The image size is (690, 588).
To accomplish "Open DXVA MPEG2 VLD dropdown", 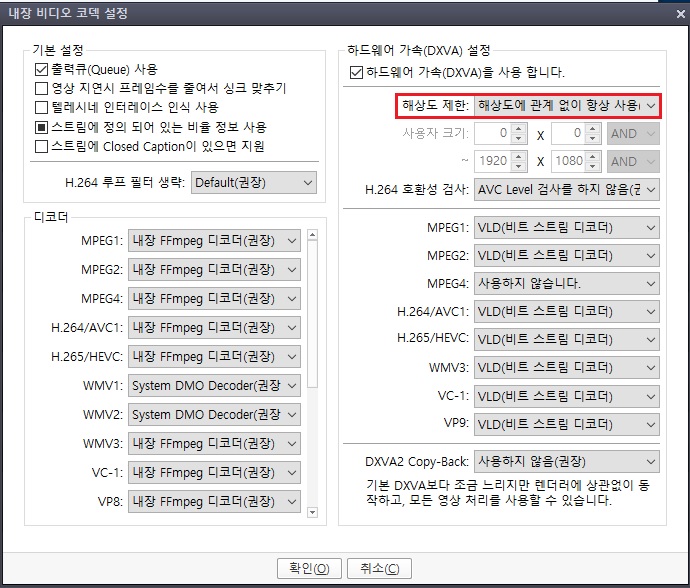I will pyautogui.click(x=567, y=256).
